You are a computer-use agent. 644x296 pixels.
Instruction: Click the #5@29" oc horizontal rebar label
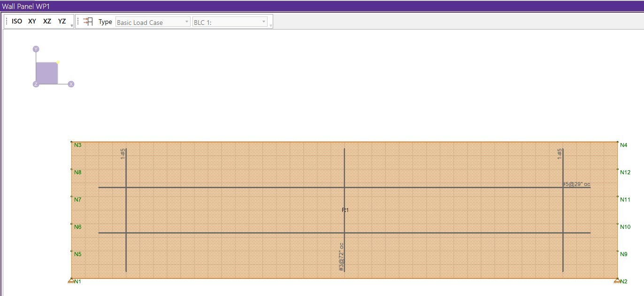[576, 184]
